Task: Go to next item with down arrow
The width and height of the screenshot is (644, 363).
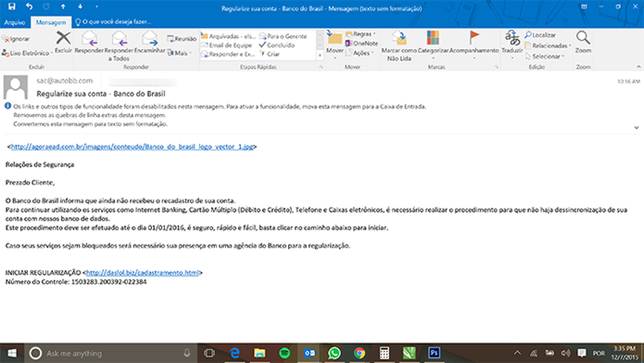Action: pos(80,7)
